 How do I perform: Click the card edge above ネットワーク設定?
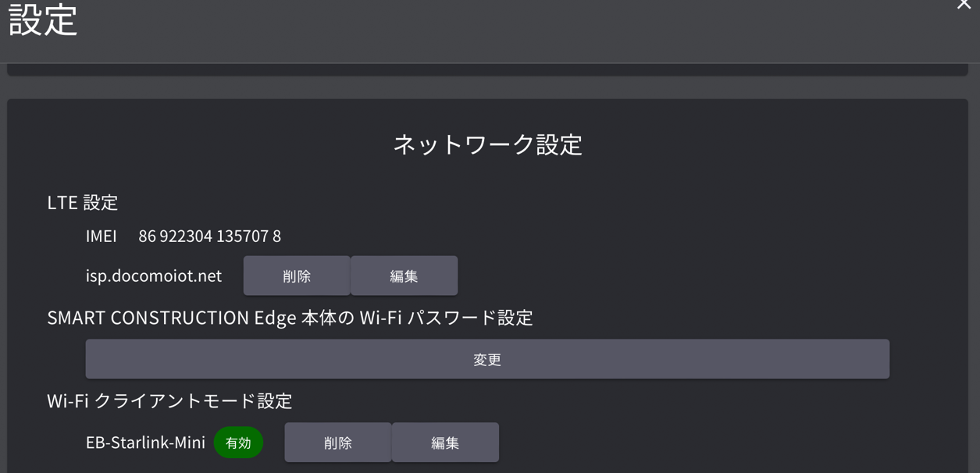tap(487, 70)
